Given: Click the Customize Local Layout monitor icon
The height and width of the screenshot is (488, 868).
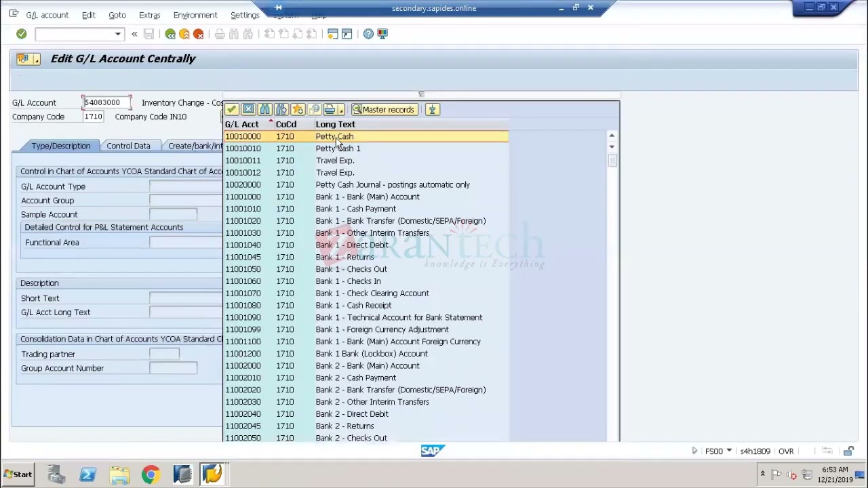Looking at the screenshot, I should point(382,34).
